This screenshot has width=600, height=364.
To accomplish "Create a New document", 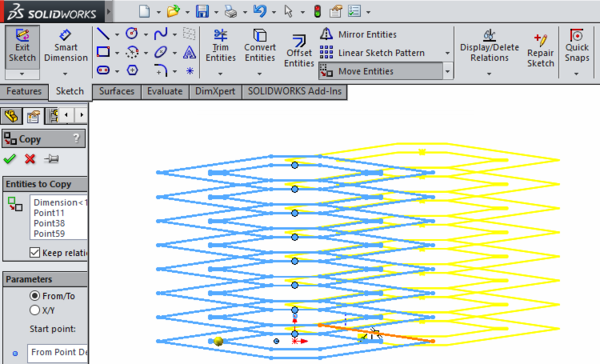I will (144, 11).
